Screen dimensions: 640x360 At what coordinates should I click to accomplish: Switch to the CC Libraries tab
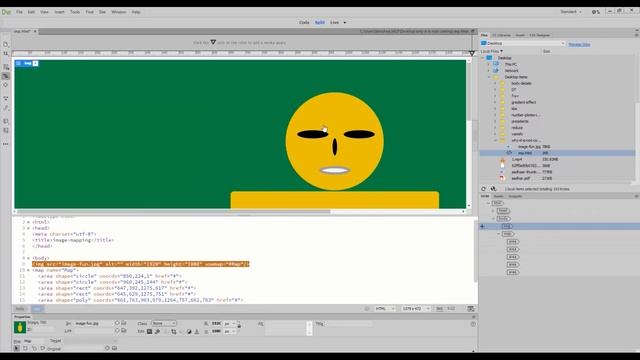click(502, 36)
